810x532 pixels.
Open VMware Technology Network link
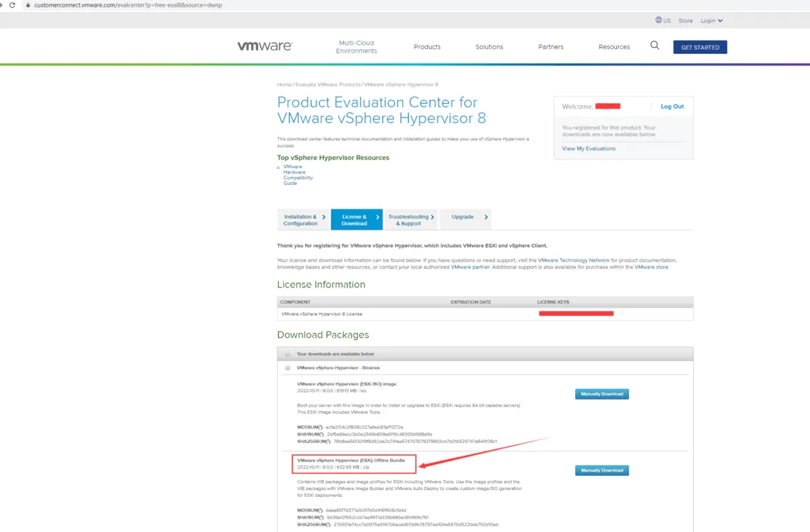click(x=574, y=260)
